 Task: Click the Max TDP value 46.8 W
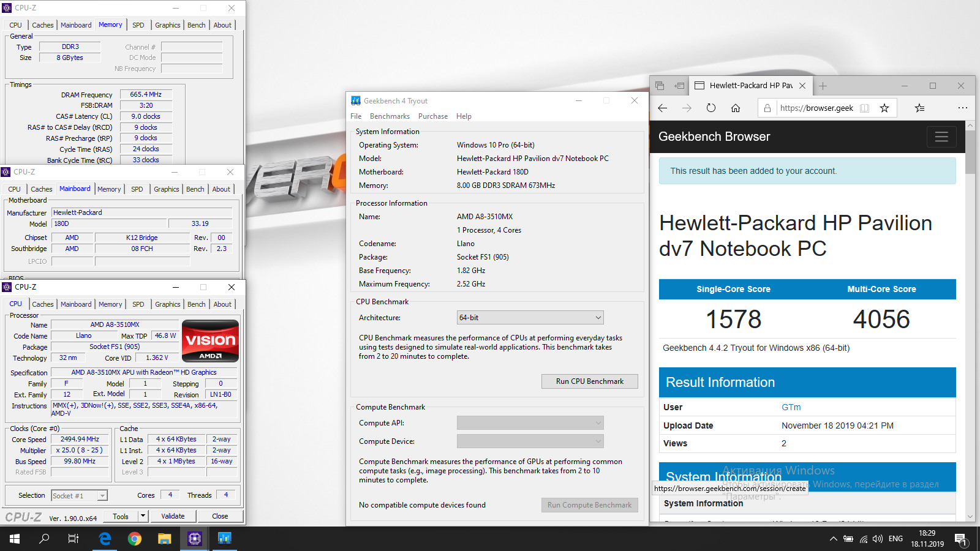point(165,335)
